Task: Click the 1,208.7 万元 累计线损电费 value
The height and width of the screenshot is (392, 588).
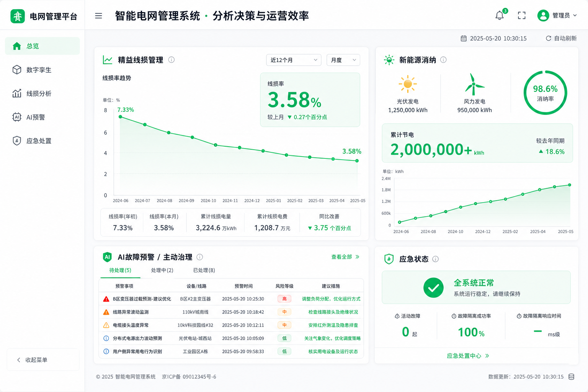Action: [272, 228]
